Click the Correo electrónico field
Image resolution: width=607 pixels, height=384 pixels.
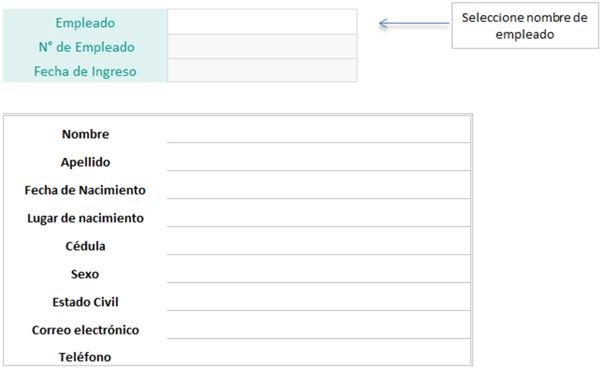coord(319,325)
